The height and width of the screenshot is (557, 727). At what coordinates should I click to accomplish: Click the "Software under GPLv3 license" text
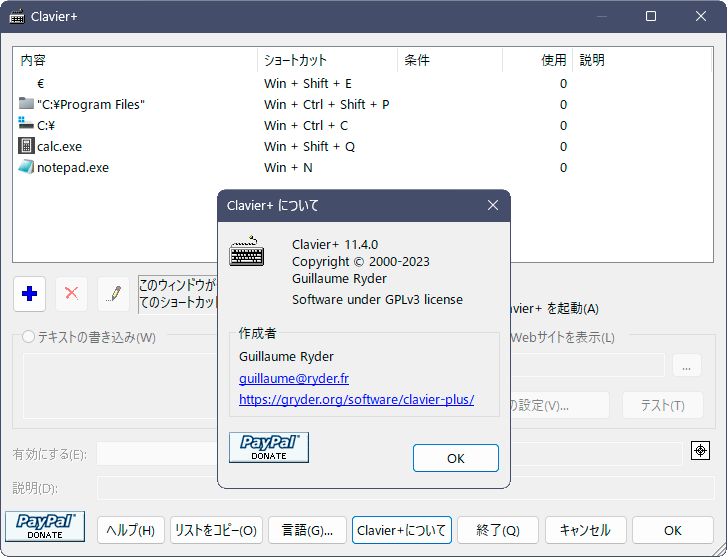377,300
